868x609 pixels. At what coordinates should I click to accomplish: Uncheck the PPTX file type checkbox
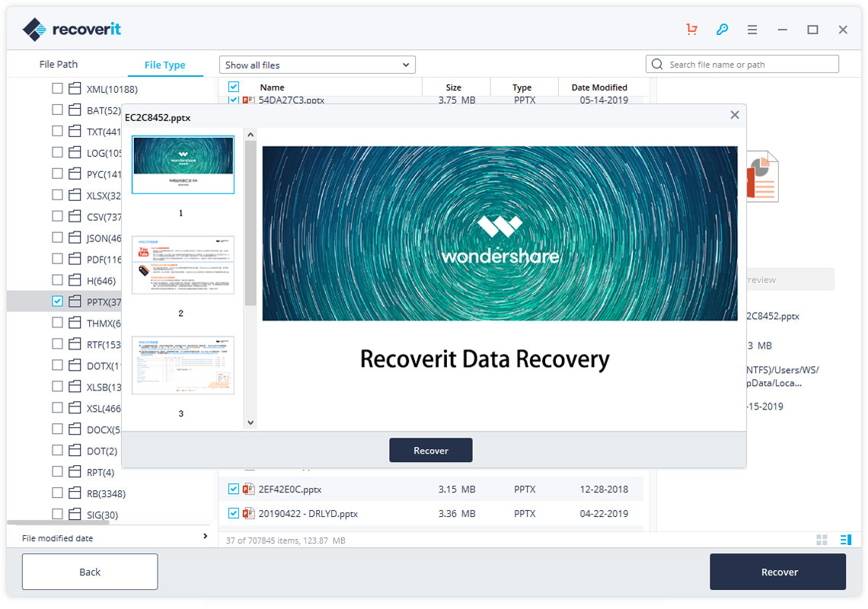(x=57, y=301)
